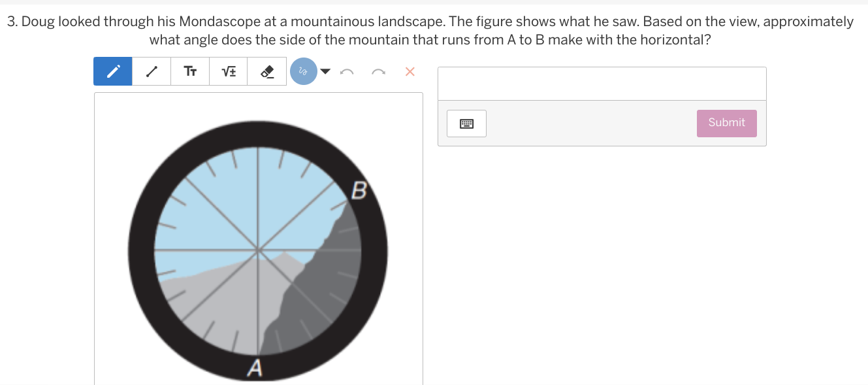Open the on-screen keyboard button
868x385 pixels.
click(466, 123)
